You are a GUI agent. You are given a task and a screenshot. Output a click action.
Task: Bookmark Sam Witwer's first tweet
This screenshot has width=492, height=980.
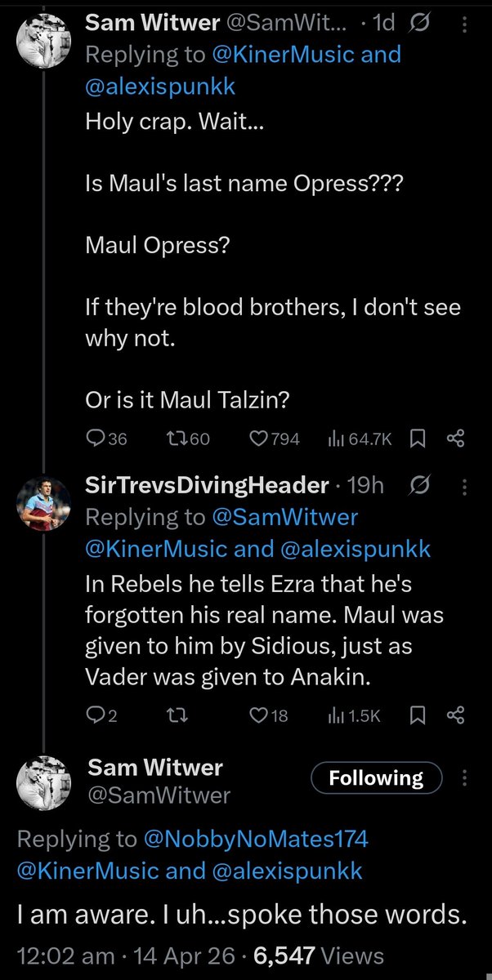point(417,439)
